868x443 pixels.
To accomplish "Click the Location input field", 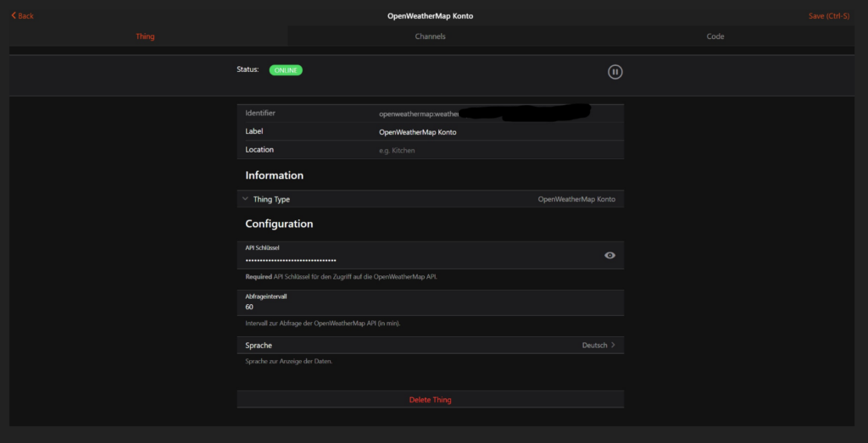I will (x=497, y=150).
